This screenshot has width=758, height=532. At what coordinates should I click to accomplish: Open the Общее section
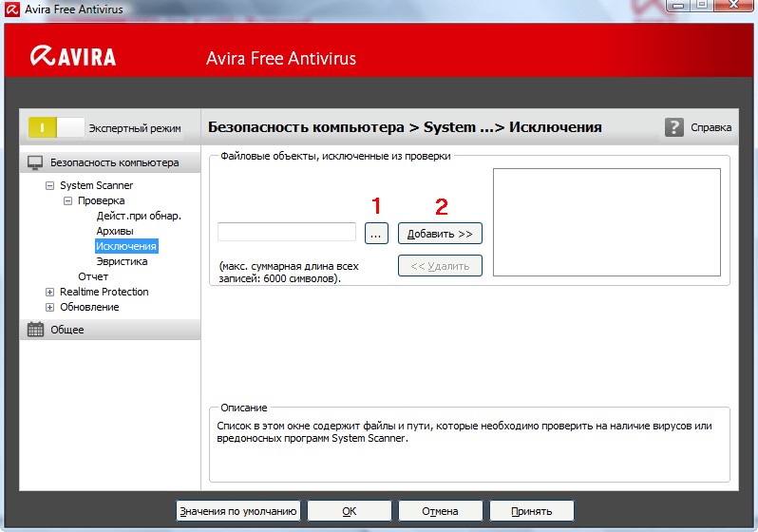pyautogui.click(x=110, y=330)
